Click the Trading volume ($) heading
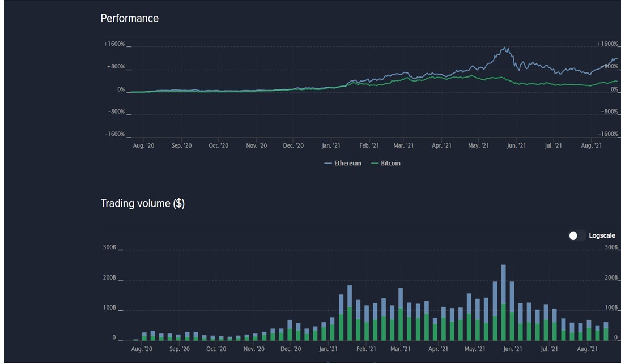Image resolution: width=621 pixels, height=364 pixels. [x=142, y=203]
